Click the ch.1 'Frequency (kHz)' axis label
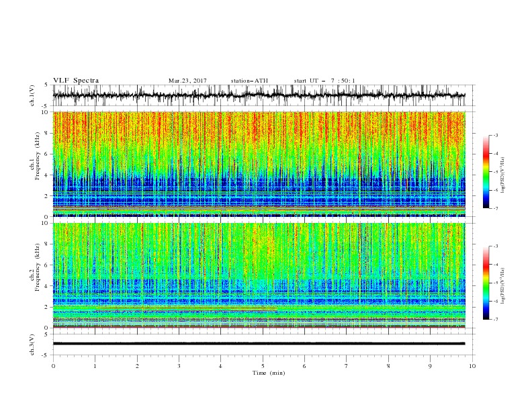This screenshot has width=532, height=411. [x=38, y=156]
